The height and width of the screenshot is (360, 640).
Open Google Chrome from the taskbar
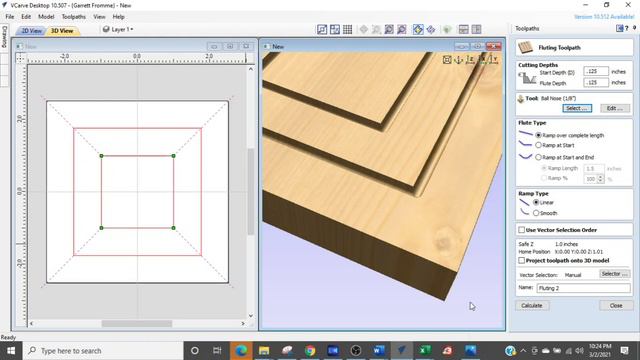click(310, 350)
